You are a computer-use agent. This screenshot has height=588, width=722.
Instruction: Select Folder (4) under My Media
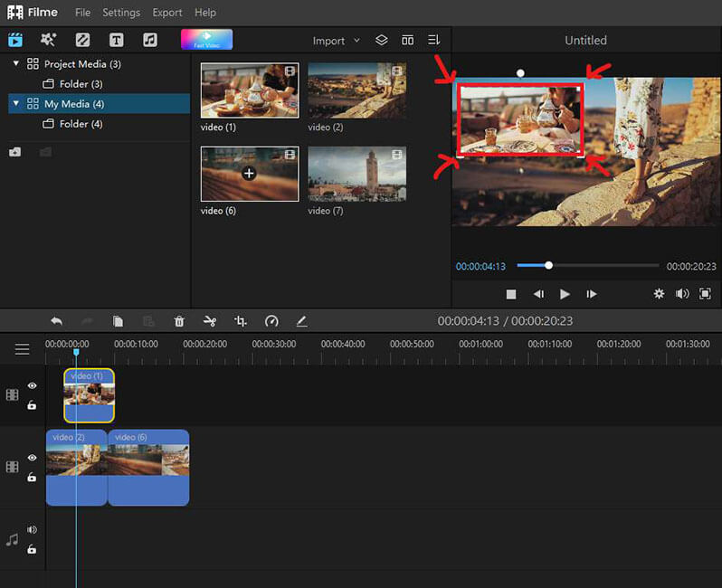pos(72,124)
